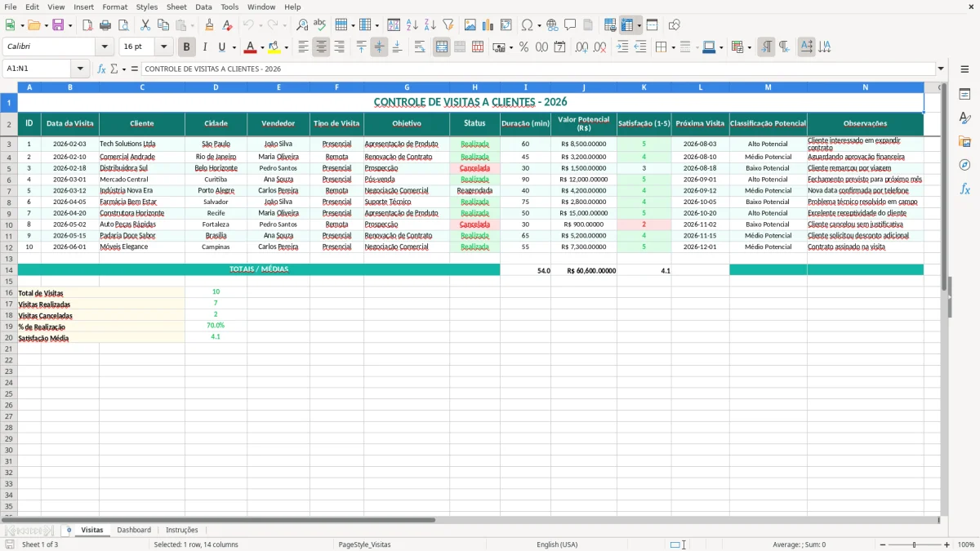This screenshot has height=551, width=980.
Task: Click the Spelling check icon
Action: click(x=320, y=25)
